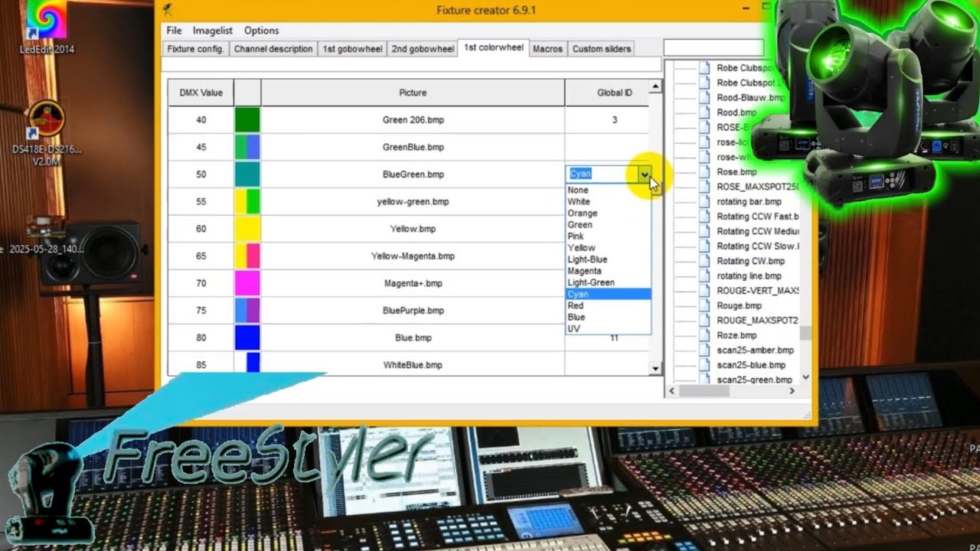Select the Yellow-Magenta.bmp picture cell
Viewport: 980px width, 551px height.
click(x=413, y=256)
